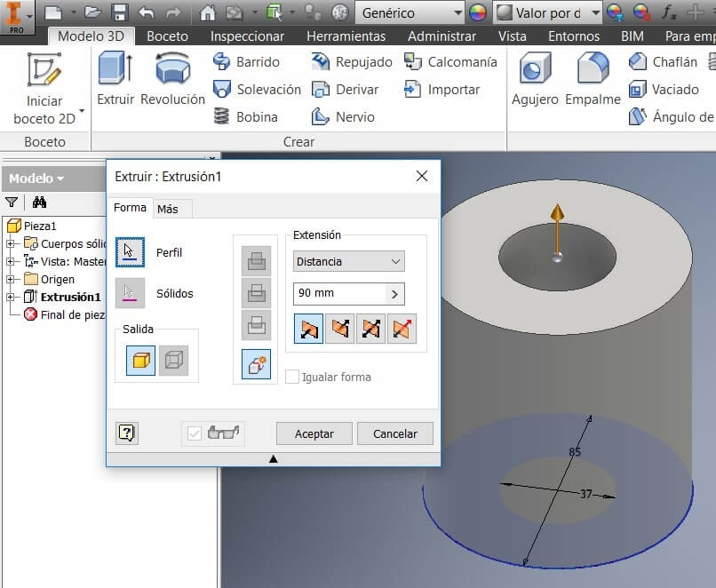
Task: Select the Nervio tool
Action: point(343,117)
